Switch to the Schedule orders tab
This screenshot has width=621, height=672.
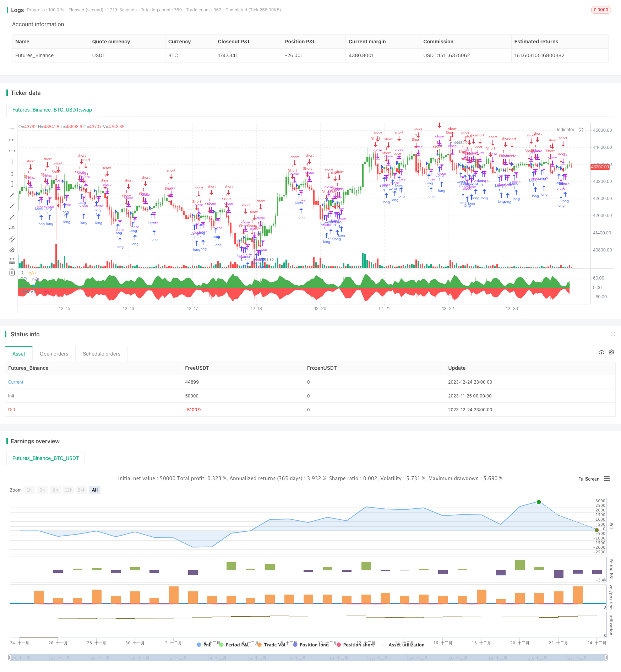click(102, 354)
